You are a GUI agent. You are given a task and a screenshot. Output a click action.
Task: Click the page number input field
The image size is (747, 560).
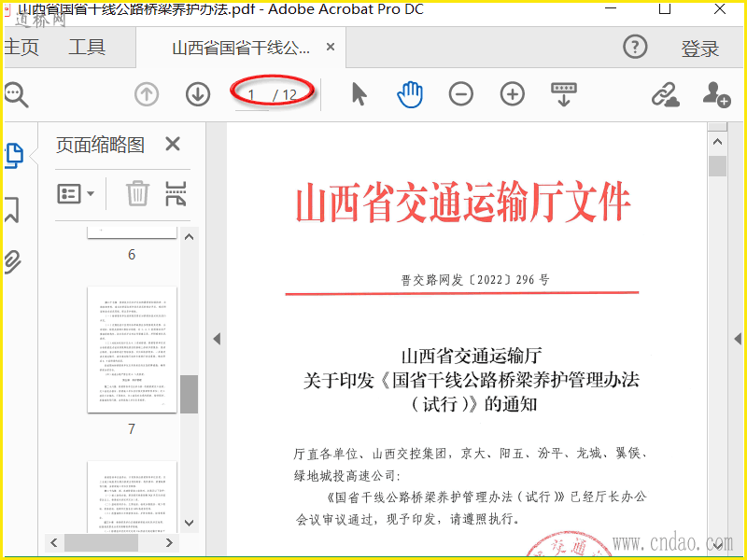251,95
